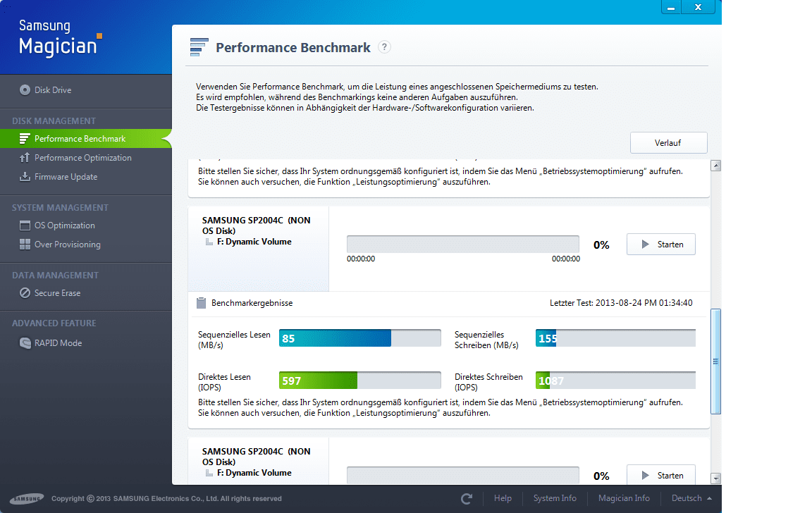Click the F: Dynamic Volume entry in first disk

[x=254, y=242]
